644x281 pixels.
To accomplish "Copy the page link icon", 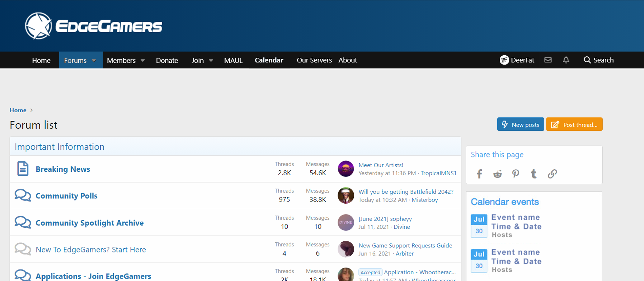I will tap(552, 174).
